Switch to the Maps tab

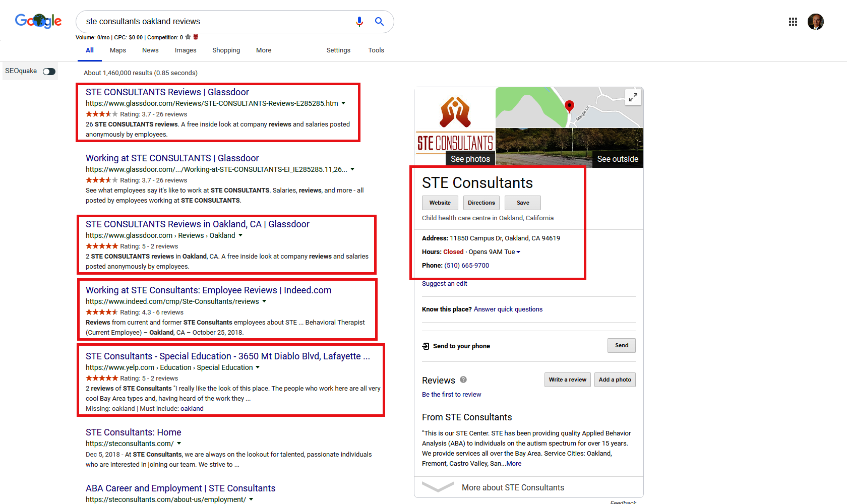(x=118, y=50)
